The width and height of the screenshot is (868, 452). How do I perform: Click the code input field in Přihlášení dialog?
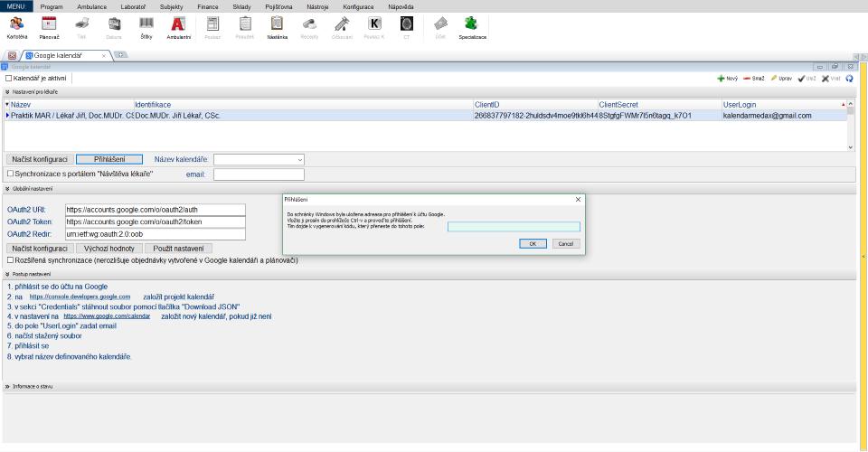[x=514, y=226]
